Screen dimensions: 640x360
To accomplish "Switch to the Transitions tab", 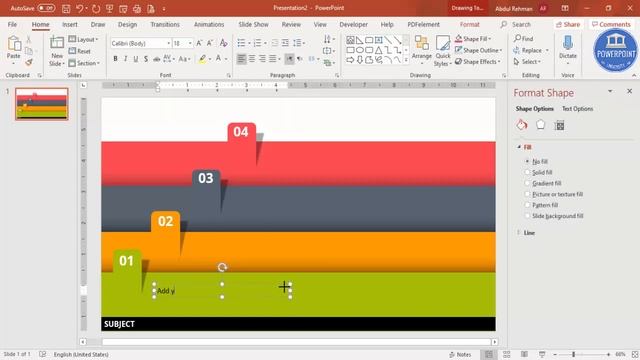I will (x=165, y=24).
